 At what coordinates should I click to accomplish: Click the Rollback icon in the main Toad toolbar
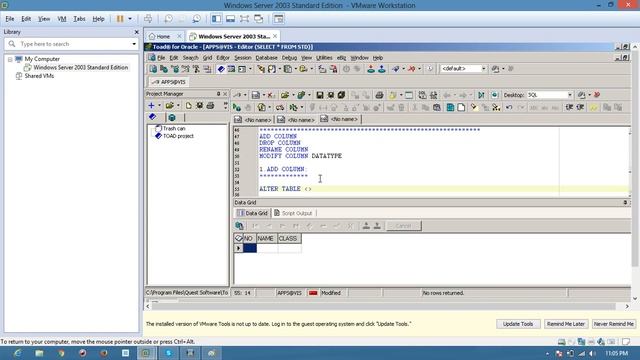(382, 69)
